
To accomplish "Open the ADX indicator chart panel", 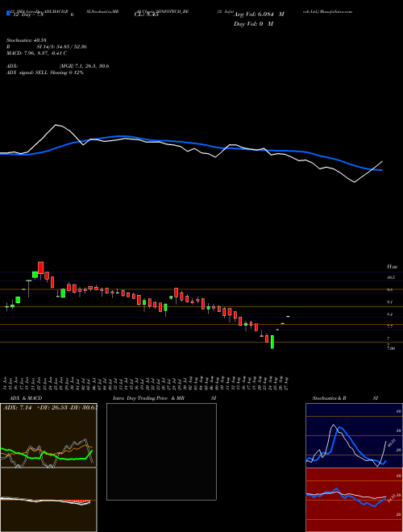I will coord(48,435).
